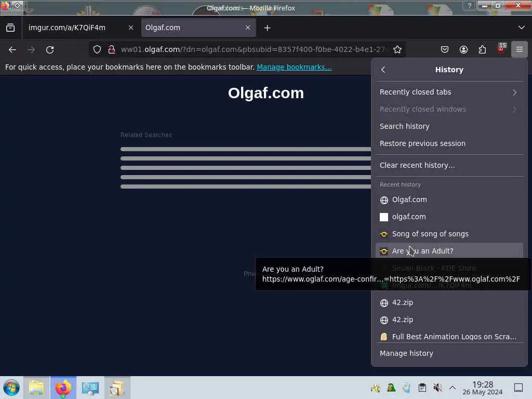This screenshot has width=532, height=399.
Task: Open the clipboard tray icon
Action: 422,388
